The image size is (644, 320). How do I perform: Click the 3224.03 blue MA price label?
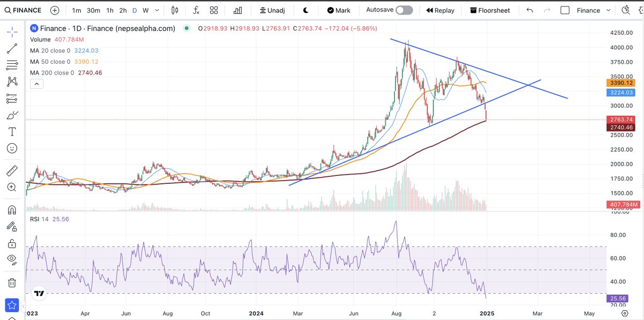click(x=621, y=93)
